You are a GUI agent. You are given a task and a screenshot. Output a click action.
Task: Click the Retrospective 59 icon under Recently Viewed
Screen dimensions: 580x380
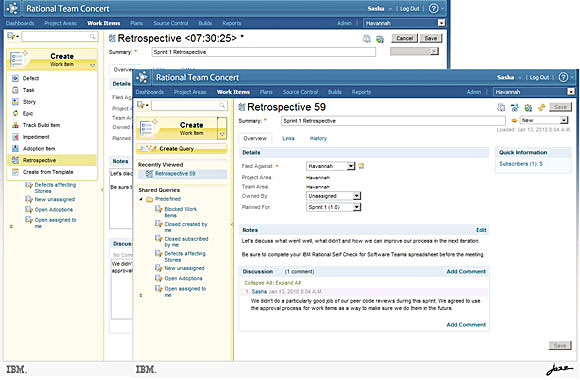point(149,174)
